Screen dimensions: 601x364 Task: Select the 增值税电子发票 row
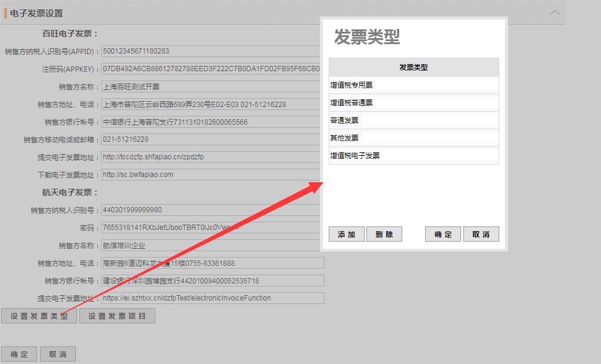(x=413, y=156)
